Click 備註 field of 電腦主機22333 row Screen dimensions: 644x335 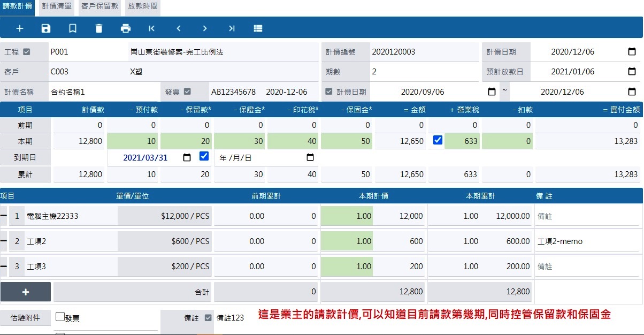pos(588,216)
